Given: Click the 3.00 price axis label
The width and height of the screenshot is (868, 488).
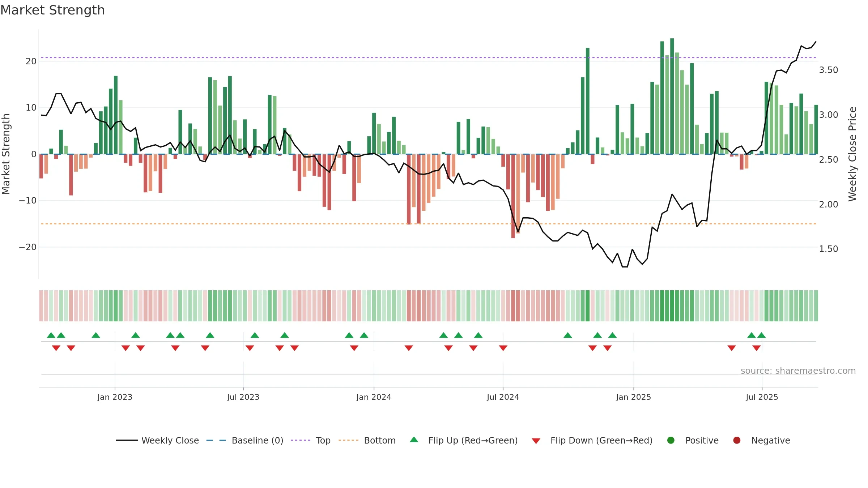Looking at the screenshot, I should coord(829,115).
